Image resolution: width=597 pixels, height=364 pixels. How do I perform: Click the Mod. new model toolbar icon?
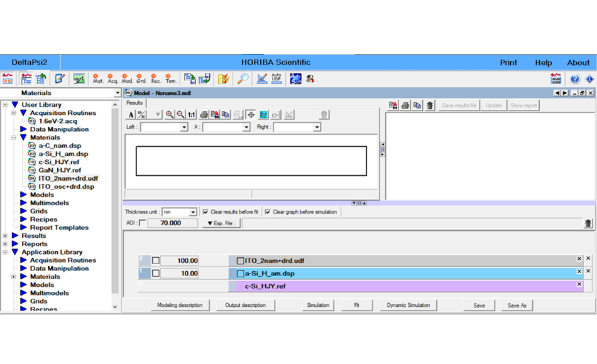(x=127, y=78)
